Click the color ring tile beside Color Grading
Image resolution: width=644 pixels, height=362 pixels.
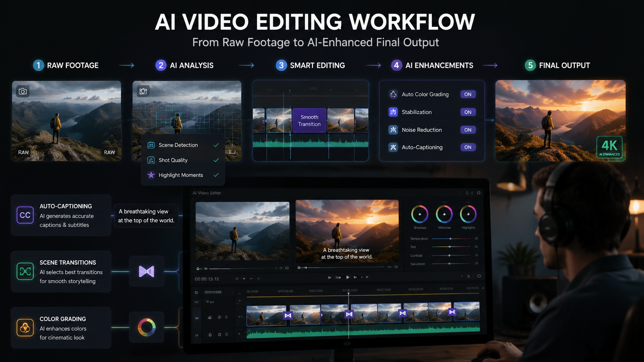pyautogui.click(x=146, y=327)
